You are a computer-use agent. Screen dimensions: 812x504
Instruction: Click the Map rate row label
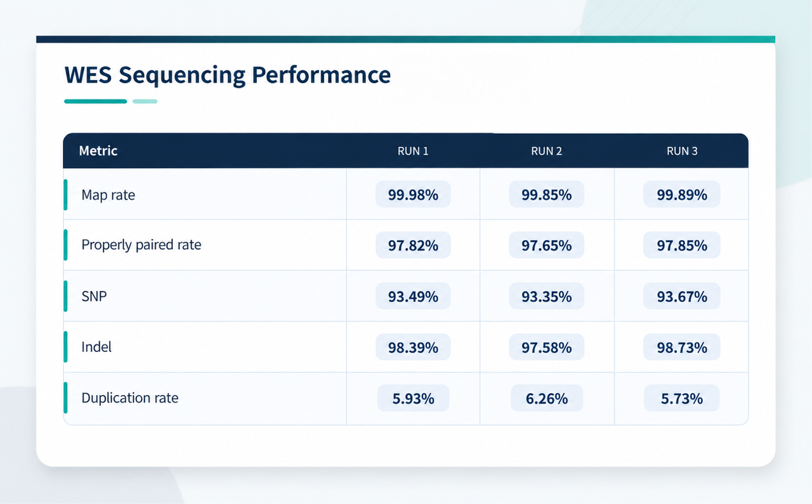click(108, 195)
